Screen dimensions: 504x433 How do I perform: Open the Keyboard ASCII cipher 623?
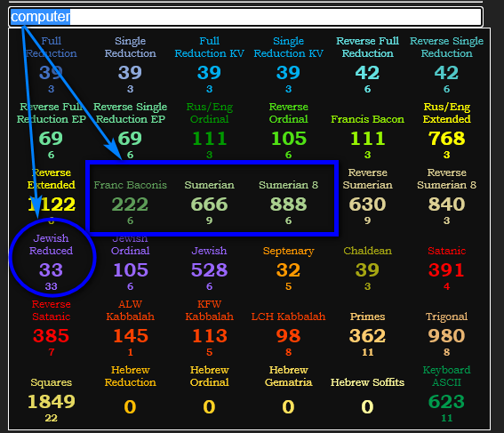(x=446, y=402)
